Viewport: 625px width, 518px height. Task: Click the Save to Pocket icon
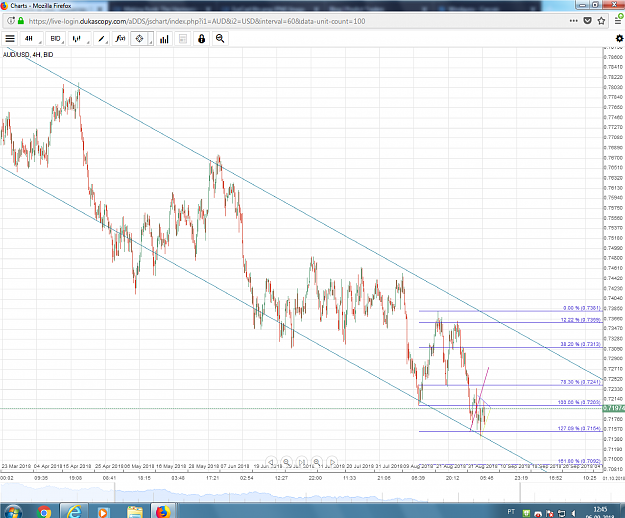[x=587, y=21]
